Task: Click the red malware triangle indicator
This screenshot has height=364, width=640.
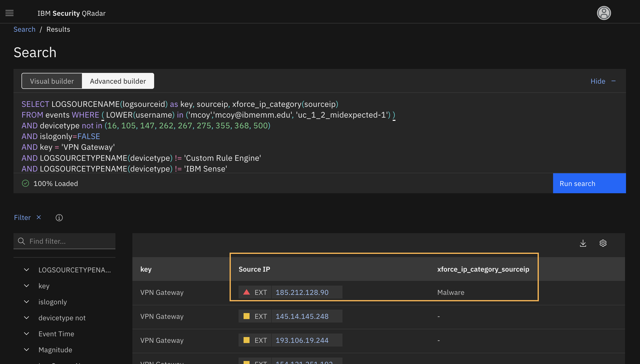Action: click(x=246, y=292)
